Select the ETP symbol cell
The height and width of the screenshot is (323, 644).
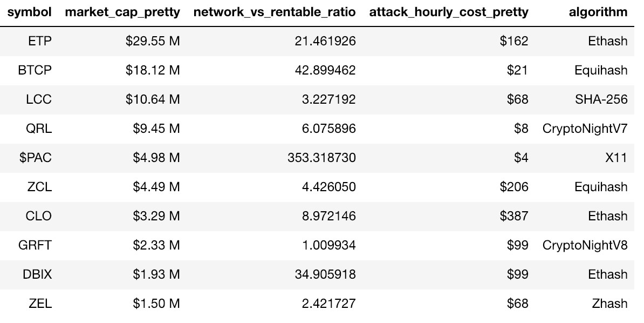click(40, 41)
